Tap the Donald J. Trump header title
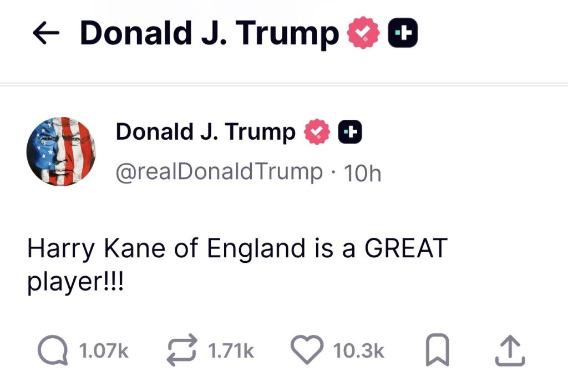Screen dimensions: 568x392 click(209, 33)
